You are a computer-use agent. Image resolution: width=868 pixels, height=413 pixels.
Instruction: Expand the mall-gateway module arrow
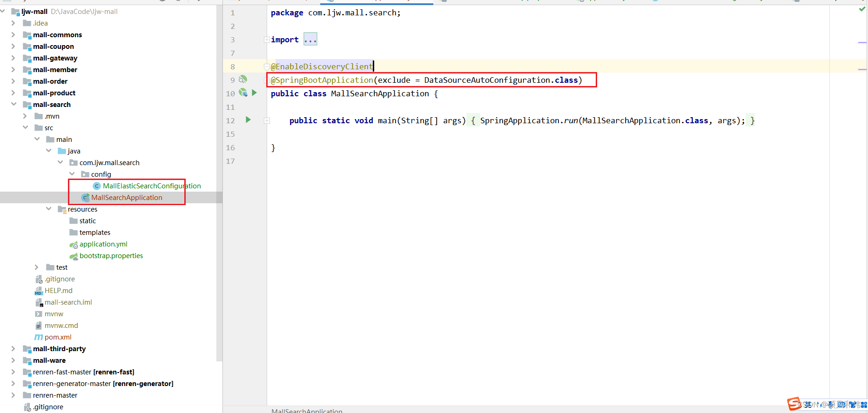pos(13,58)
